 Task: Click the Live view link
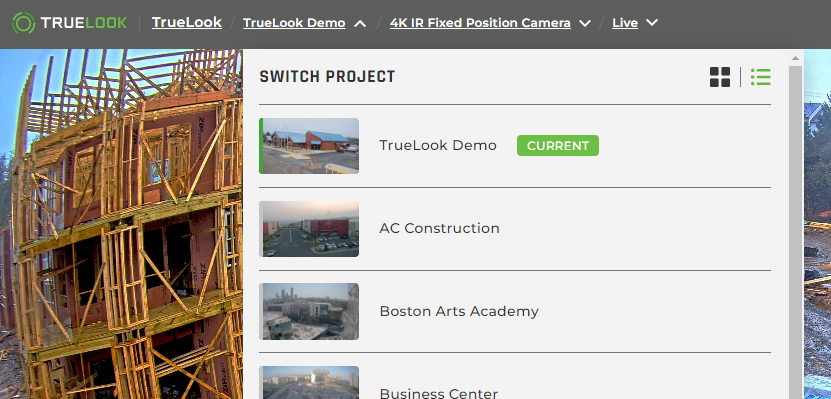pos(625,23)
